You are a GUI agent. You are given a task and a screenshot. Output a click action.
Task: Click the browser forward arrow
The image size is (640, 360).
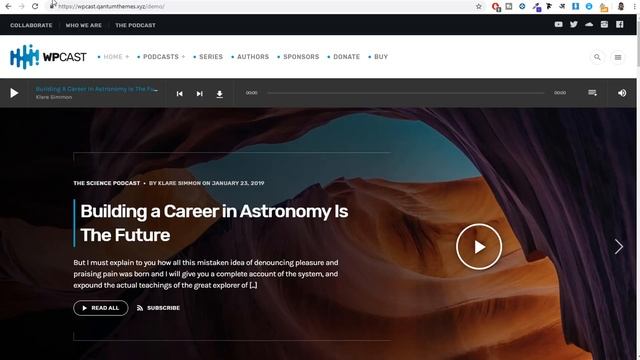click(x=21, y=6)
